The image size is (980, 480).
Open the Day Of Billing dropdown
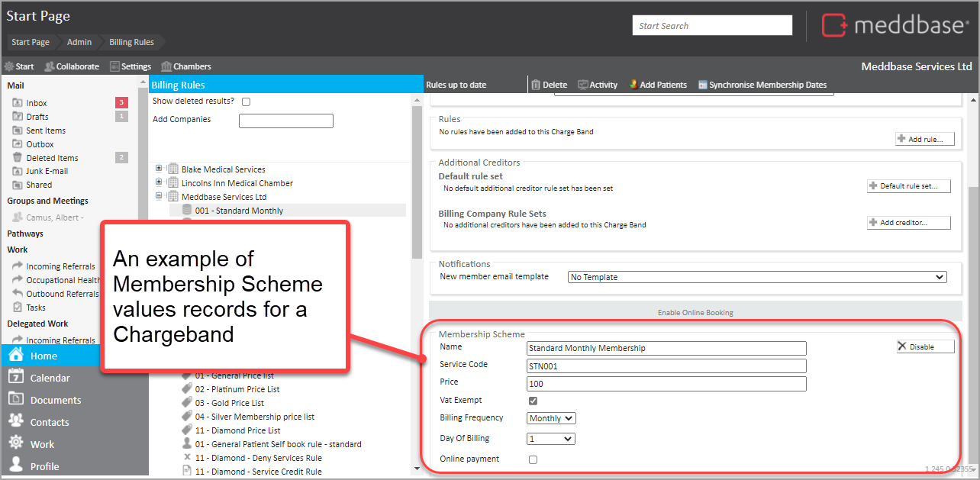(x=551, y=439)
